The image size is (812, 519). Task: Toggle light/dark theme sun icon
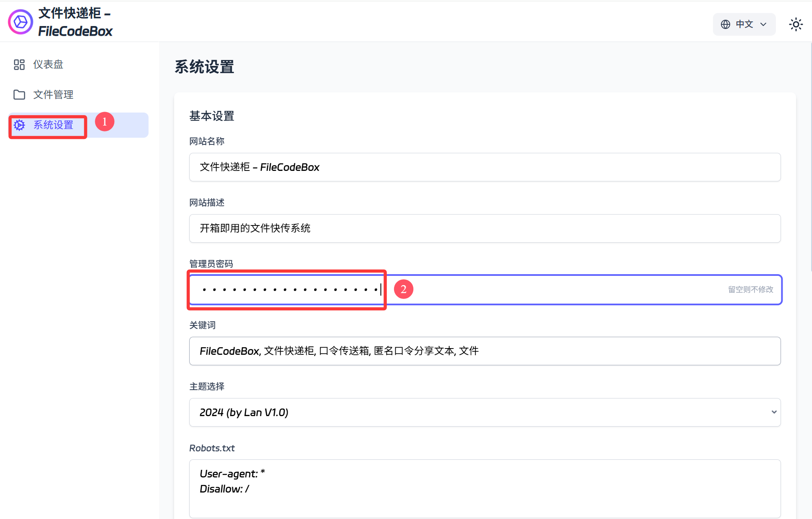pos(796,24)
